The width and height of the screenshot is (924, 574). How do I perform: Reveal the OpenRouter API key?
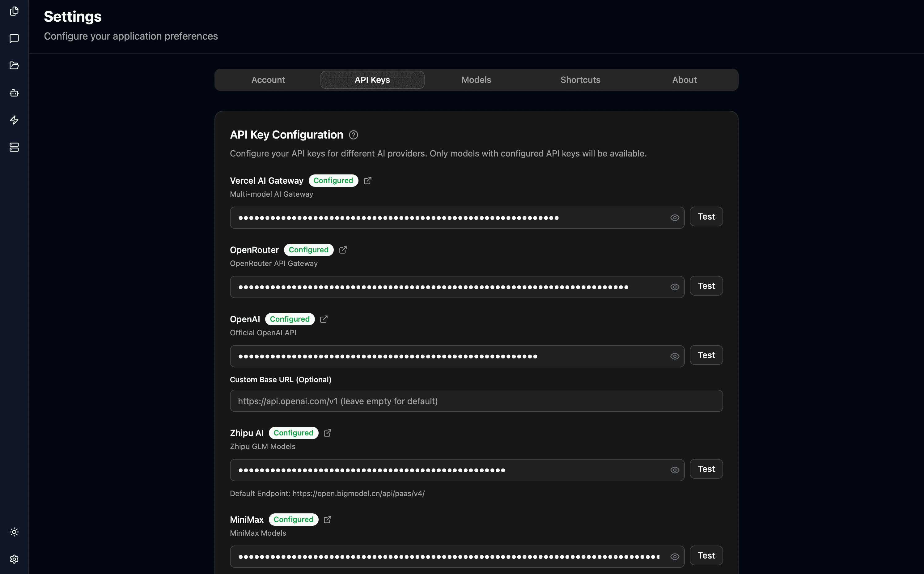pos(675,287)
